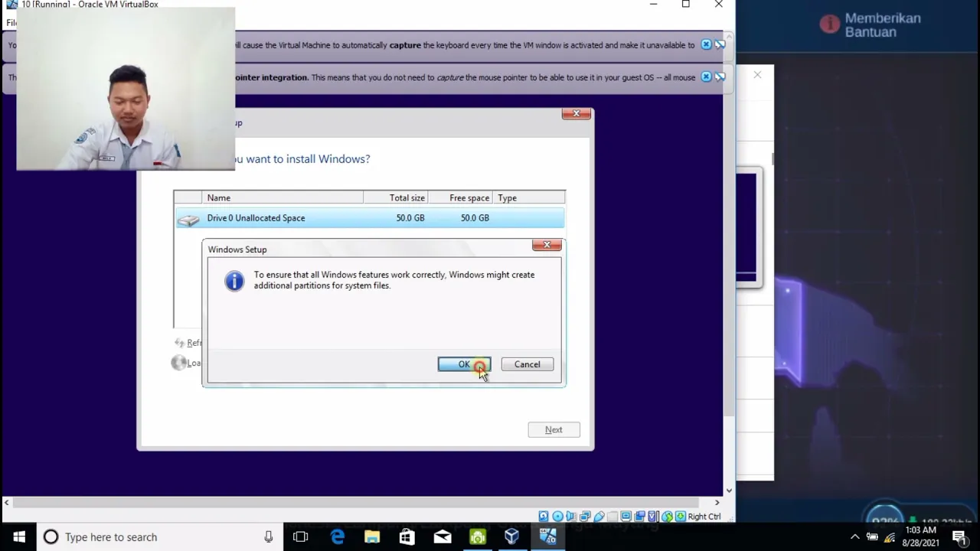Click the Memberikan Bantuan label
Viewport: 980px width, 551px height.
tap(882, 25)
